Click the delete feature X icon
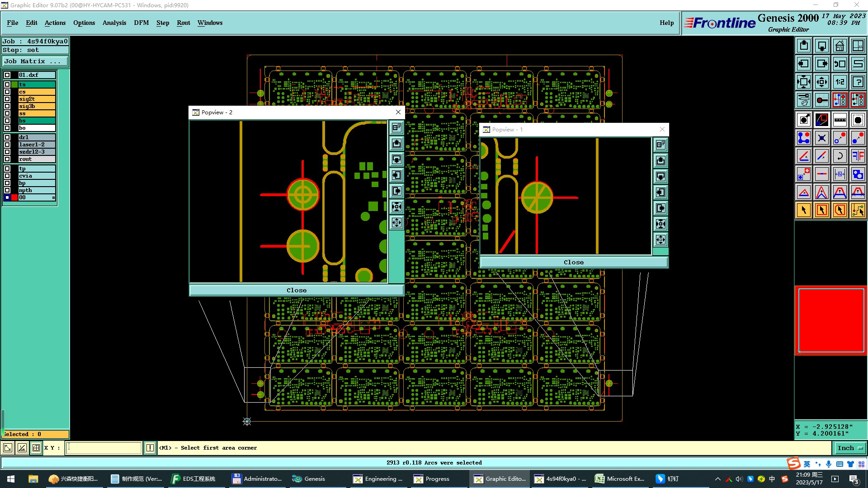868x488 pixels. [x=821, y=138]
